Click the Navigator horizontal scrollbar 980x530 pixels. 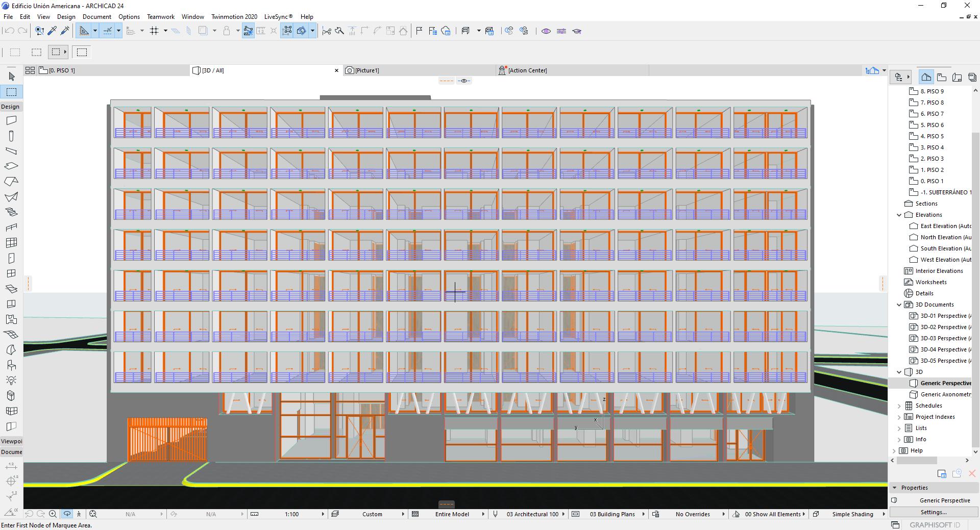click(x=917, y=460)
